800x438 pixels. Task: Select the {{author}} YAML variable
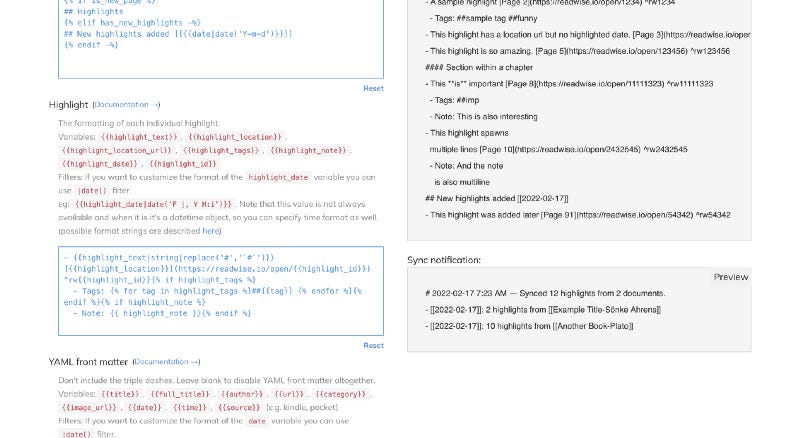point(241,394)
